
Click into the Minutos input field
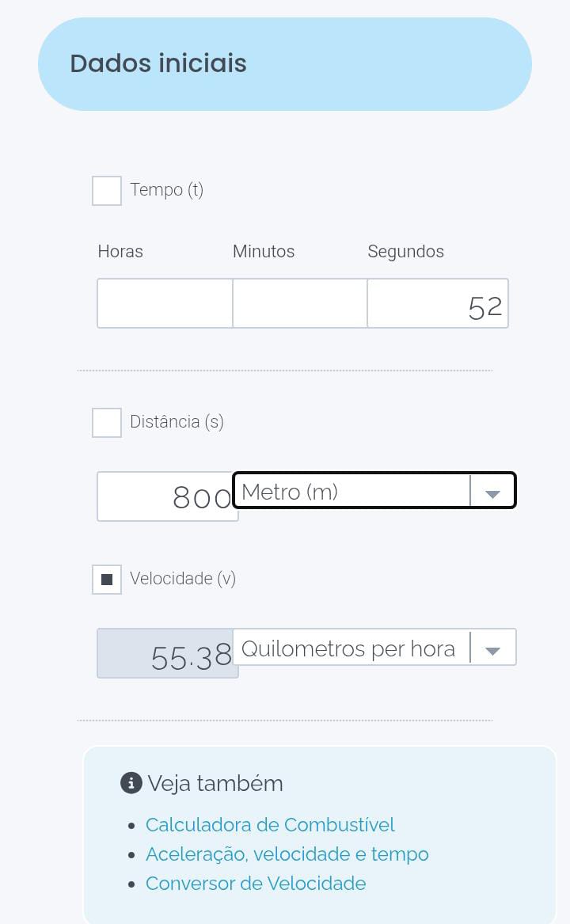pos(299,303)
